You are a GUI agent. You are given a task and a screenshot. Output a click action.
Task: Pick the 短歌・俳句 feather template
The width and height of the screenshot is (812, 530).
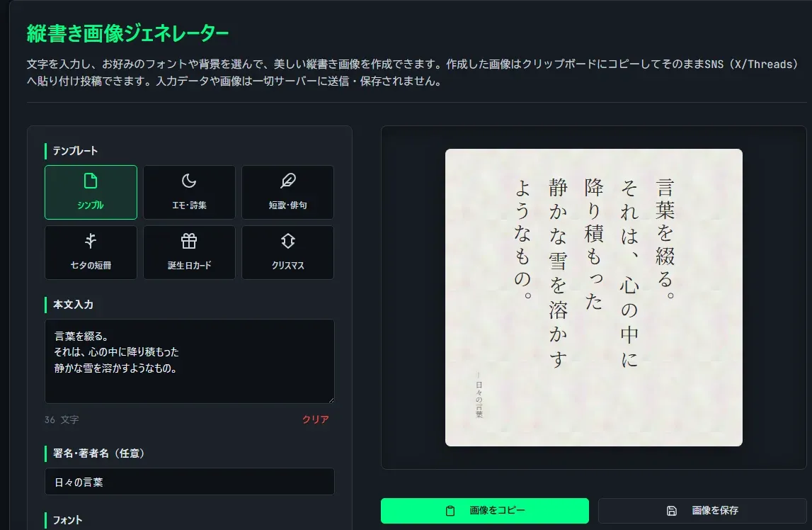(287, 192)
